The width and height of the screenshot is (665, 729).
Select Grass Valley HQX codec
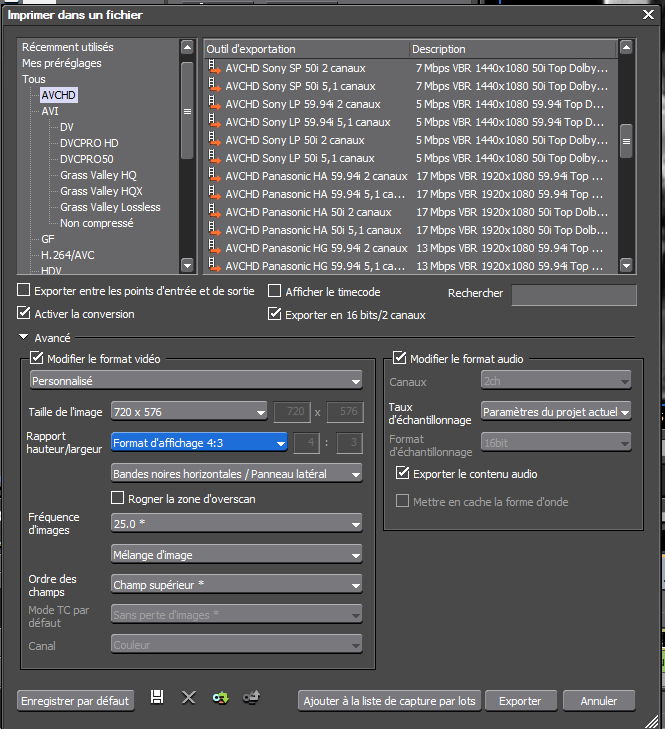[101, 191]
